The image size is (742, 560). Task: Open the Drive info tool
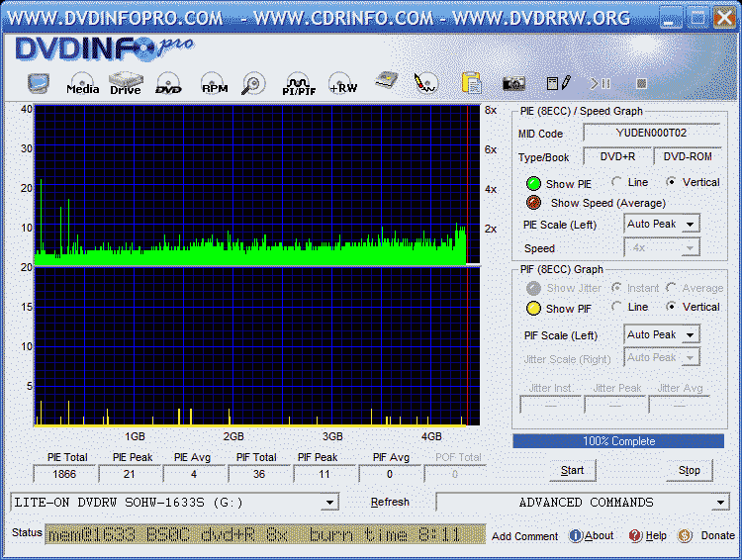tap(126, 84)
